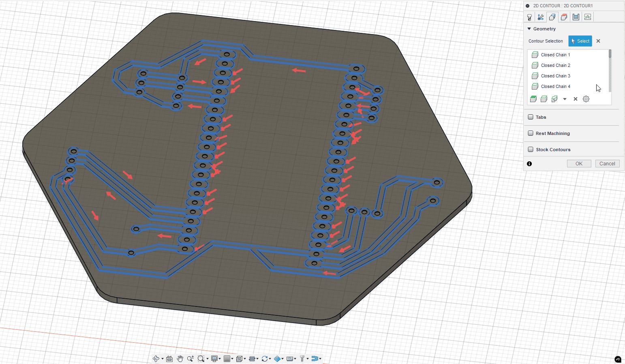625x364 pixels.
Task: Choose the multi-chain selection mode icon
Action: pyautogui.click(x=554, y=99)
